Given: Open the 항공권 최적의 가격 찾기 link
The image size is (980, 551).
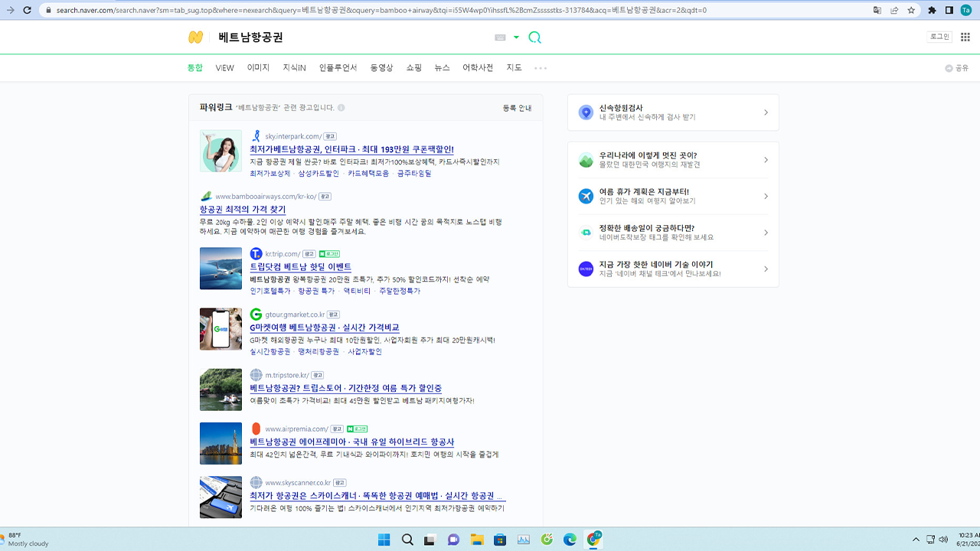Looking at the screenshot, I should 243,209.
